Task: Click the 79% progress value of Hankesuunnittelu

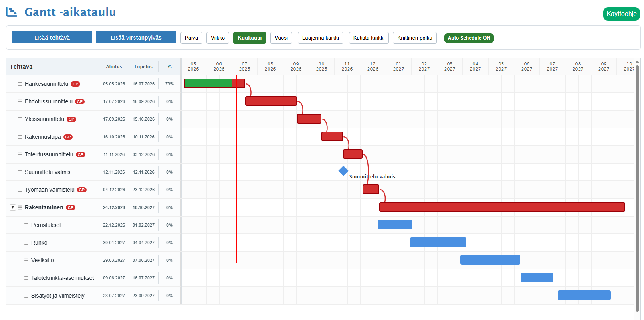Action: point(170,84)
